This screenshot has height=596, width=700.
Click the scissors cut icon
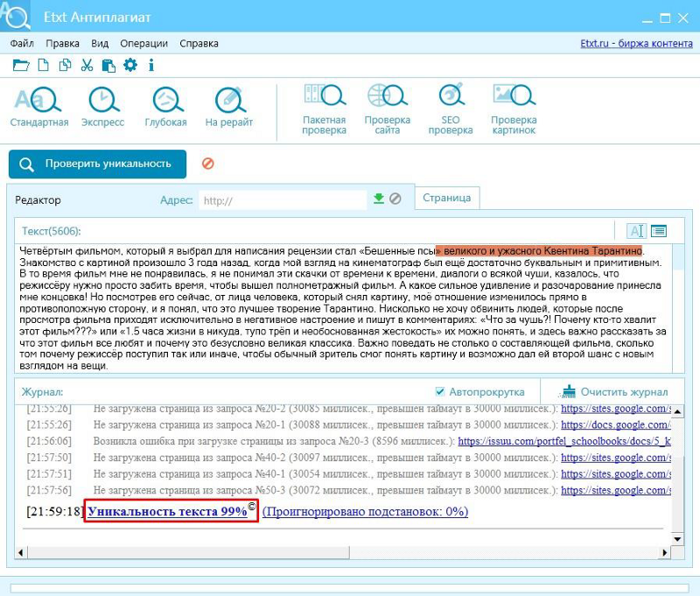87,65
